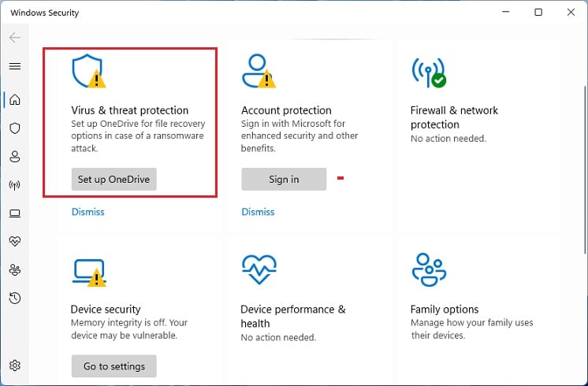Screen dimensions: 588x386
Task: Open Home in the sidebar
Action: click(14, 100)
